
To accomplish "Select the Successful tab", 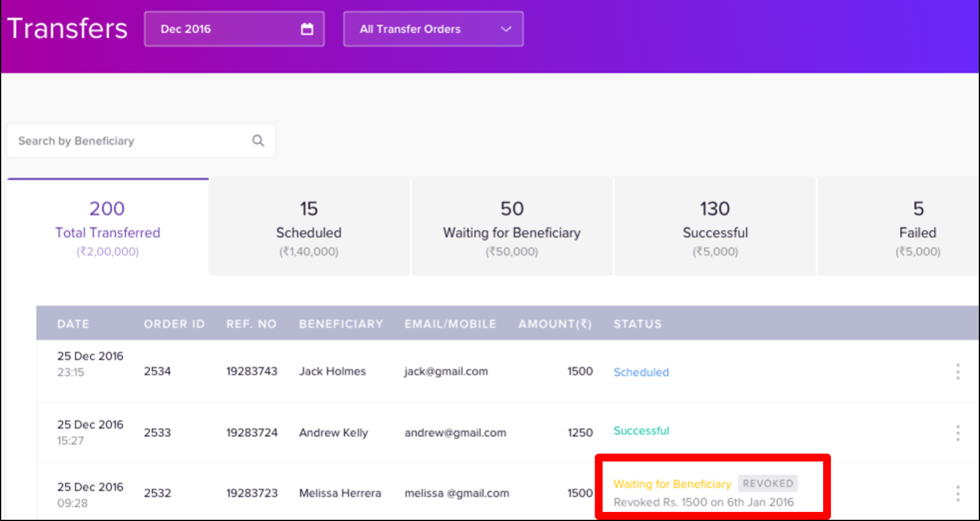I will 715,227.
